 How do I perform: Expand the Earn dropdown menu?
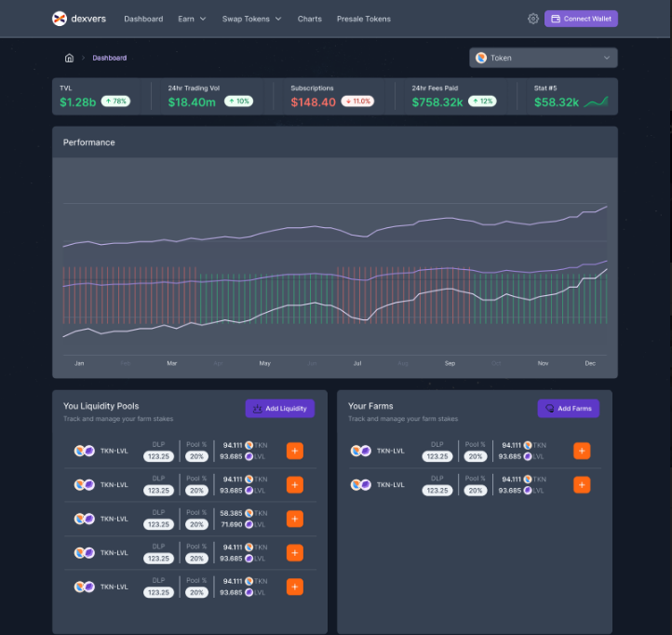192,19
